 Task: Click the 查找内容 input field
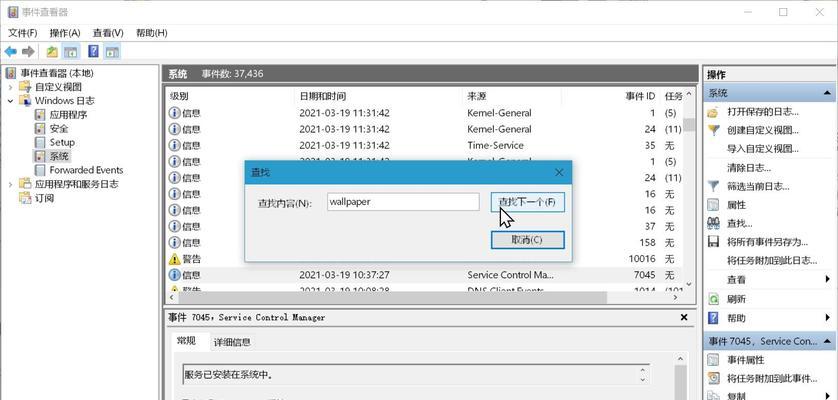[403, 202]
